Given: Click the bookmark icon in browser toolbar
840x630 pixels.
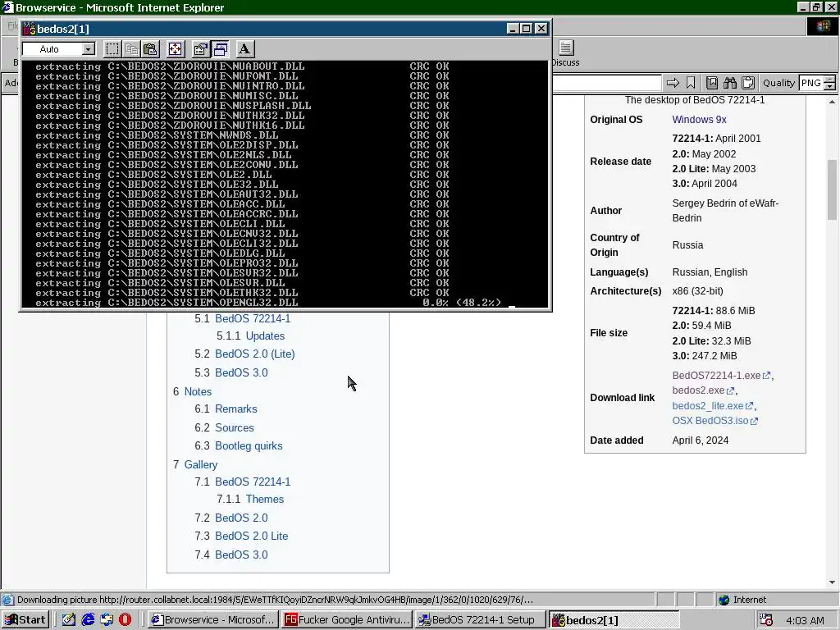Looking at the screenshot, I should pos(691,83).
